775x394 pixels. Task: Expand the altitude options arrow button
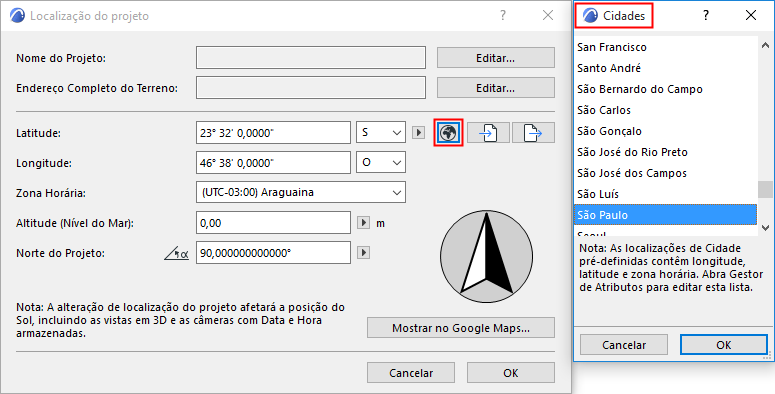click(363, 223)
